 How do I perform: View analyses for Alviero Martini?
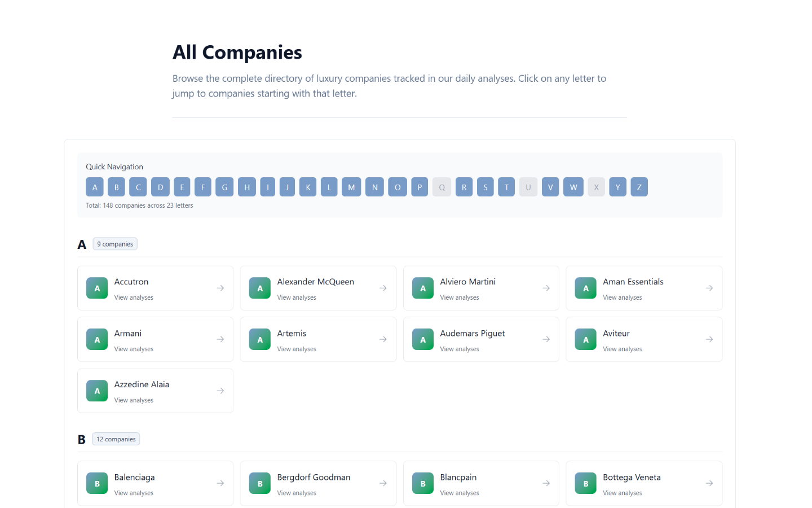[481, 288]
